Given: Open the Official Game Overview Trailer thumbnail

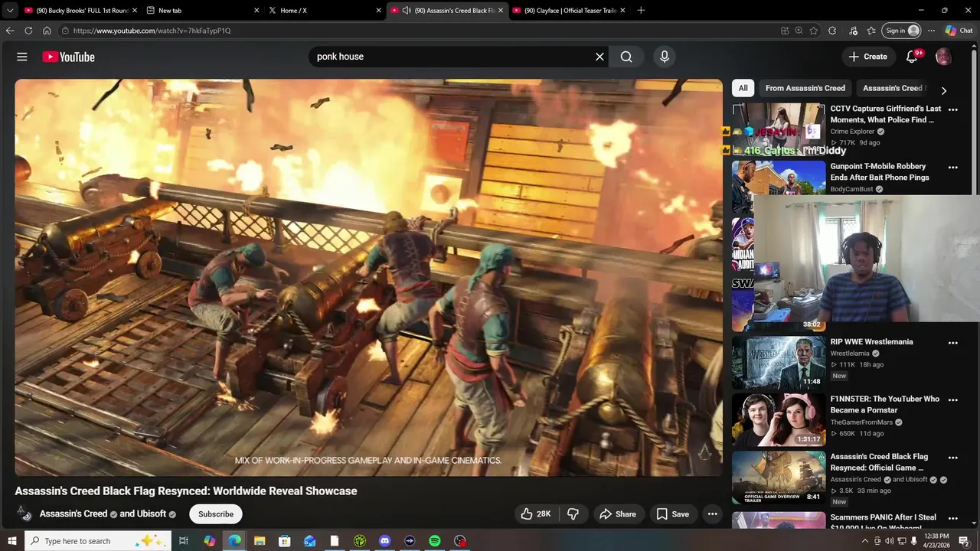Looking at the screenshot, I should click(779, 478).
